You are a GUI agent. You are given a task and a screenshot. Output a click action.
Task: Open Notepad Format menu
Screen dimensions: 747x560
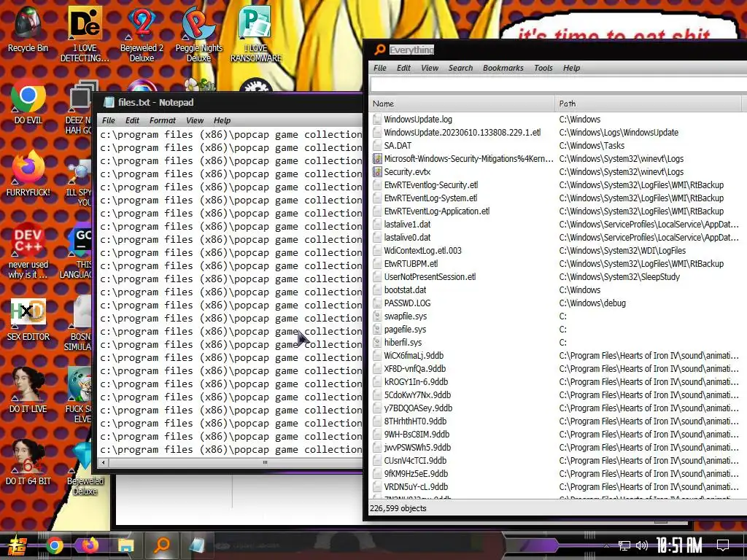[163, 120]
